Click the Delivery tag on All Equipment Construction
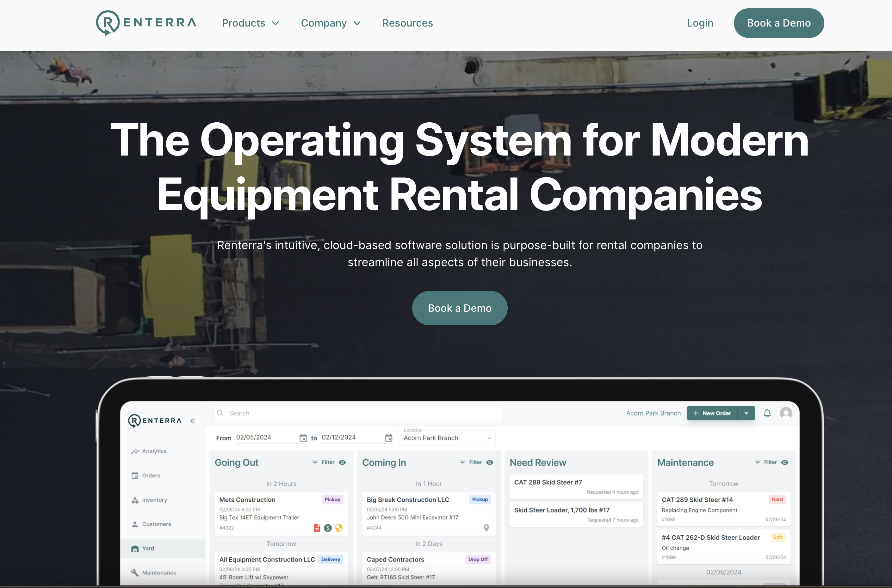 [331, 560]
